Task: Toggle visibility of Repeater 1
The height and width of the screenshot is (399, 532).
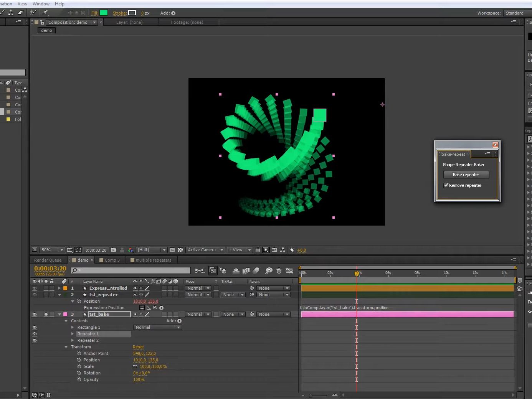Action: (35, 334)
